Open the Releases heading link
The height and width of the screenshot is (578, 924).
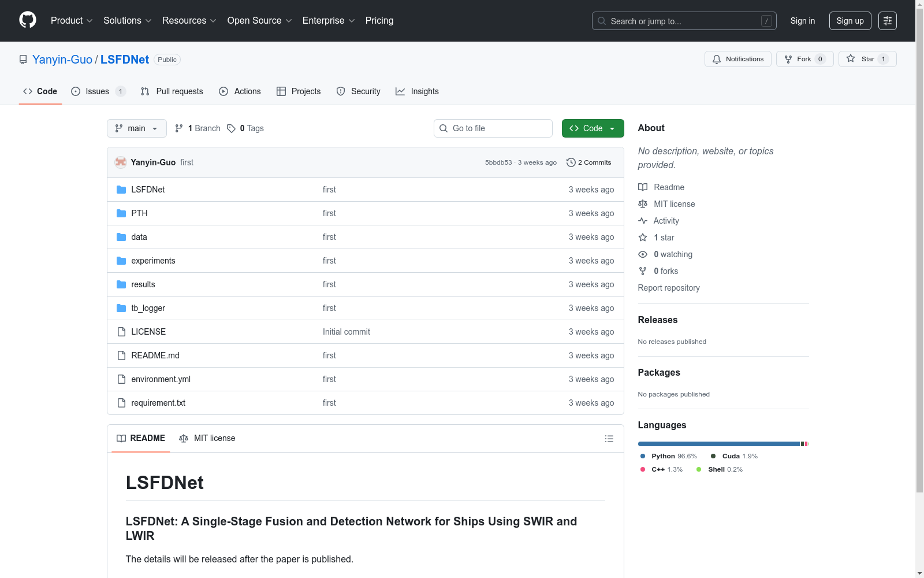(x=658, y=320)
